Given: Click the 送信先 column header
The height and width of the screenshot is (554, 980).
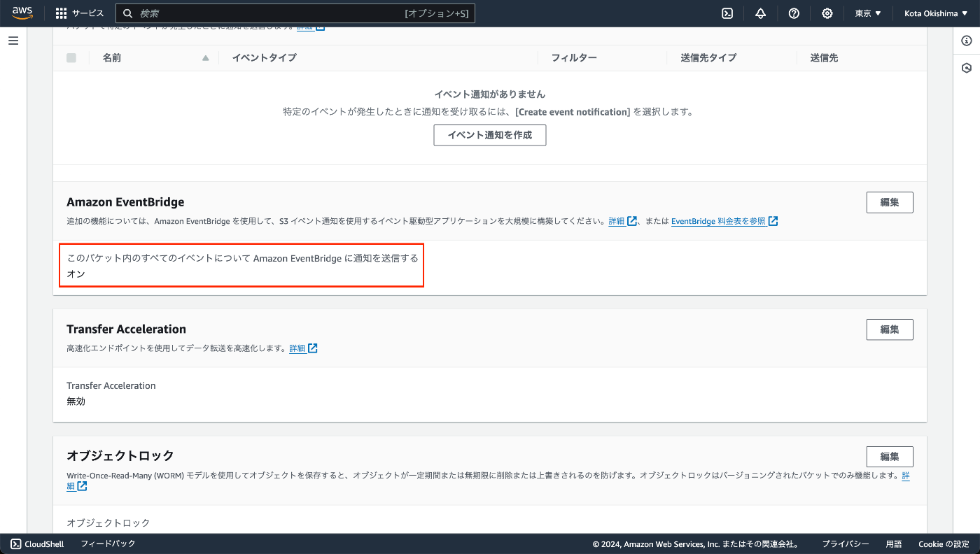Looking at the screenshot, I should coord(824,57).
